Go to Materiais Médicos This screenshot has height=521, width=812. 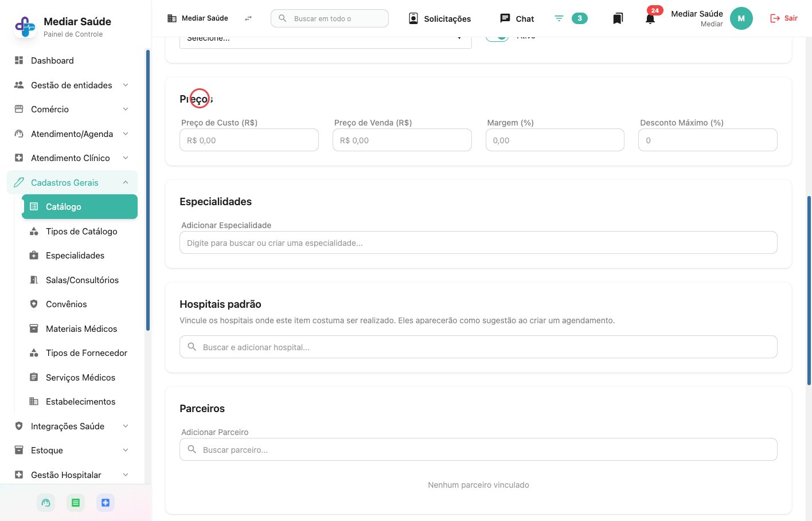point(81,329)
